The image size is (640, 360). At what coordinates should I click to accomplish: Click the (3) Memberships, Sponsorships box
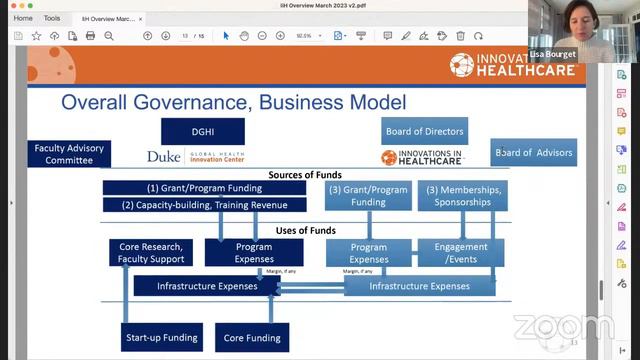(462, 196)
